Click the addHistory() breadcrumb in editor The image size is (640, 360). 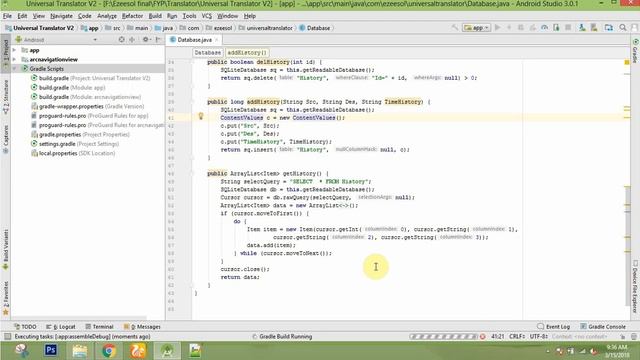[247, 53]
